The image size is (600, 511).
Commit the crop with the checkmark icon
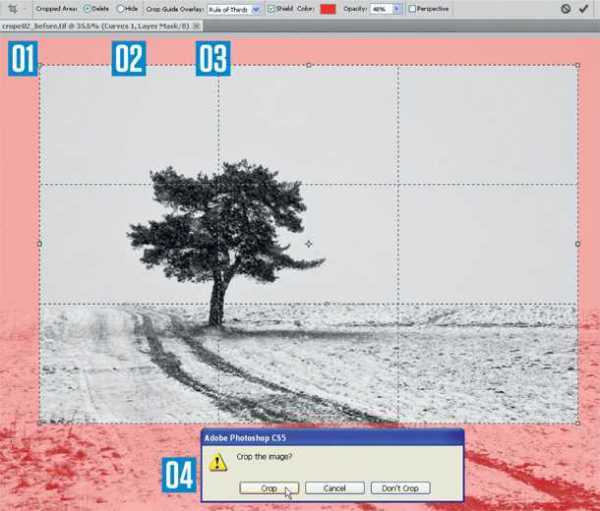[x=584, y=8]
